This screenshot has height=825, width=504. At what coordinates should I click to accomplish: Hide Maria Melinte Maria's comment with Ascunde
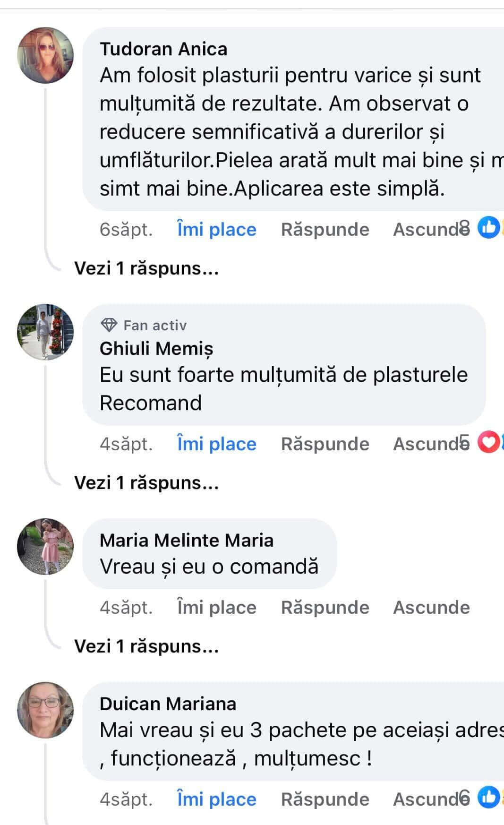(x=431, y=608)
